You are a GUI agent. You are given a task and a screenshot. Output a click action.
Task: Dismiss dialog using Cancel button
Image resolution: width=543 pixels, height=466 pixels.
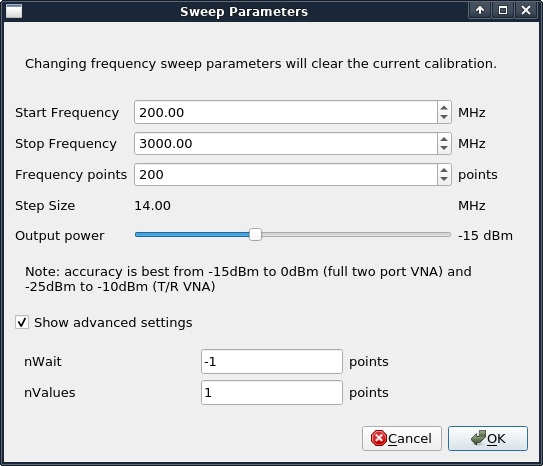coord(402,438)
